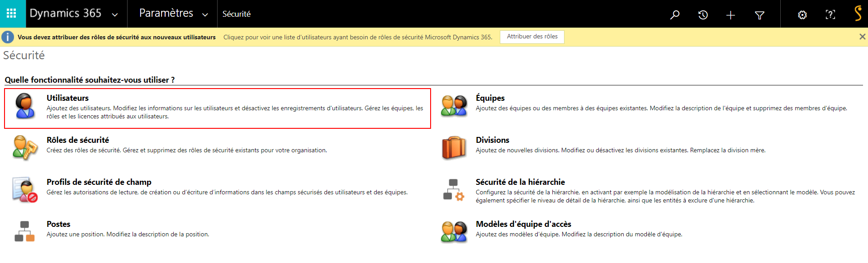Click description 'Ajoutez de nouvelles divisions'
This screenshot has height=263, width=868.
point(621,150)
